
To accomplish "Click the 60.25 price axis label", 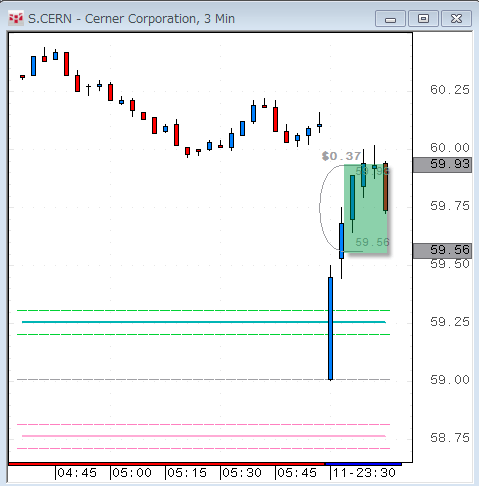I will coord(450,90).
